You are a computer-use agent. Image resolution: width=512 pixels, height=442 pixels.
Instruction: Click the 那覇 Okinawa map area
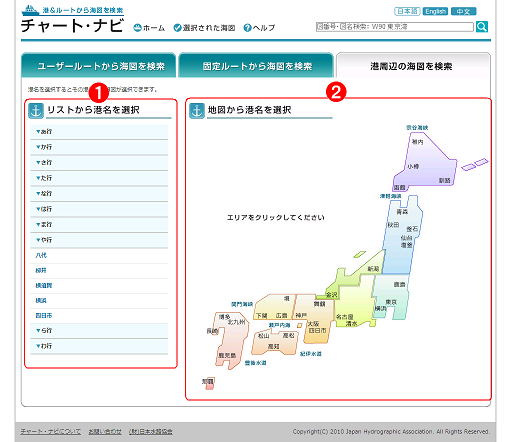pyautogui.click(x=209, y=383)
